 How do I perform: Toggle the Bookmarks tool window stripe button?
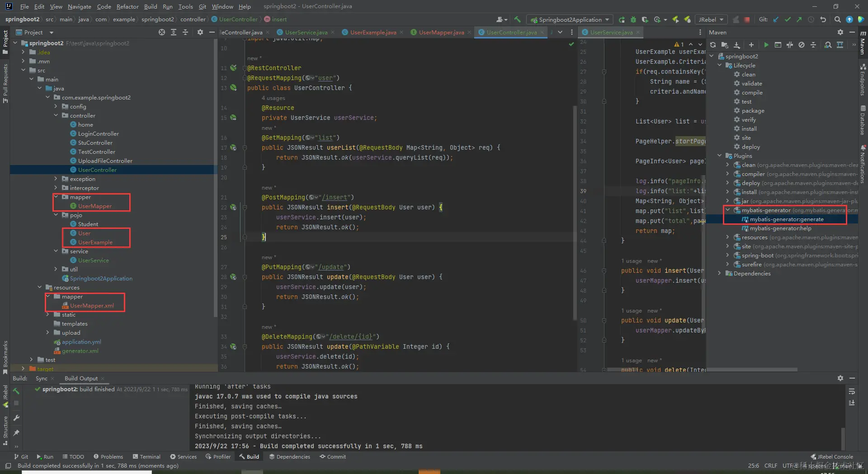[x=5, y=357]
